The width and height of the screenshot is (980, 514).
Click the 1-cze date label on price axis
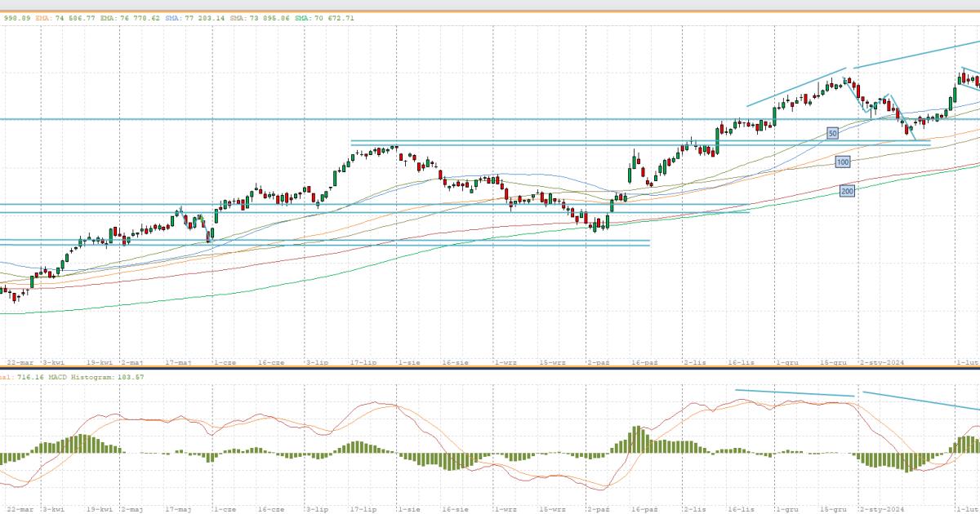coord(224,360)
